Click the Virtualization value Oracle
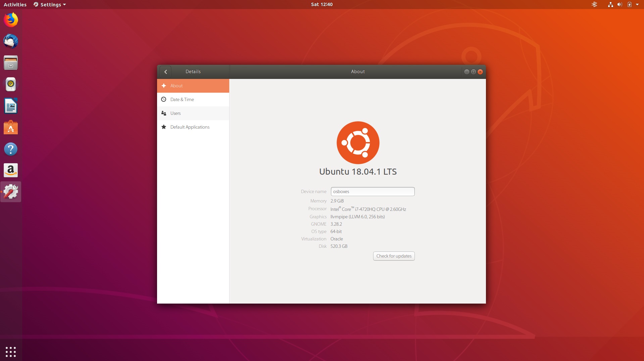 (337, 239)
